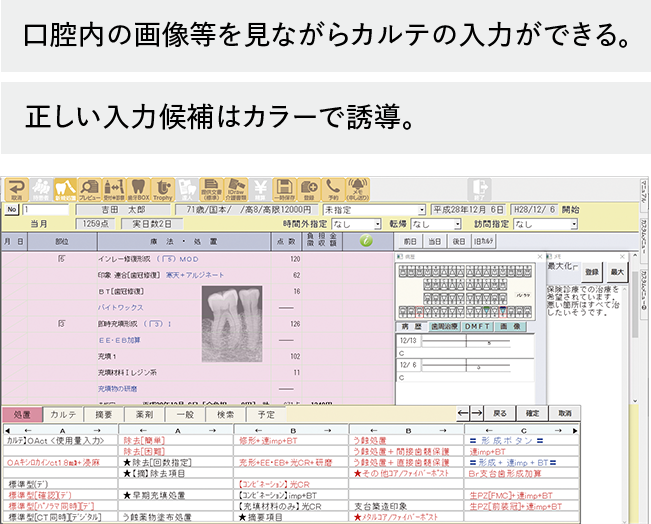Open the 歯周治療 tab under tooth chart

pos(444,326)
